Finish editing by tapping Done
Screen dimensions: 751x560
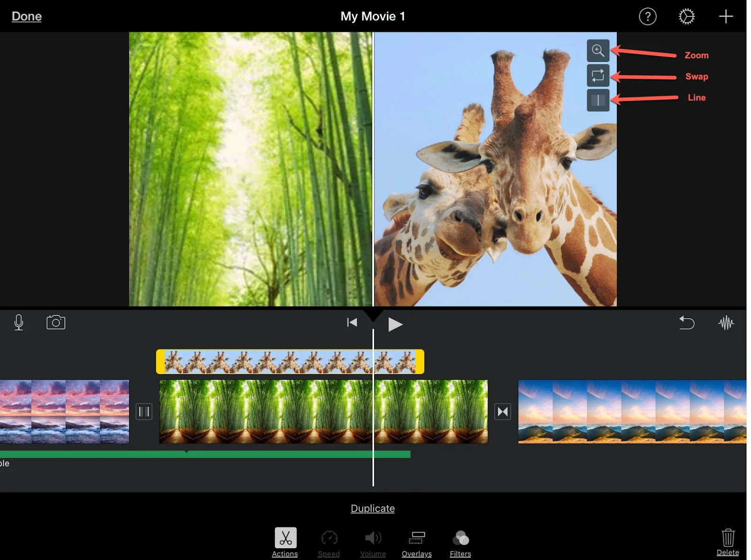tap(26, 16)
